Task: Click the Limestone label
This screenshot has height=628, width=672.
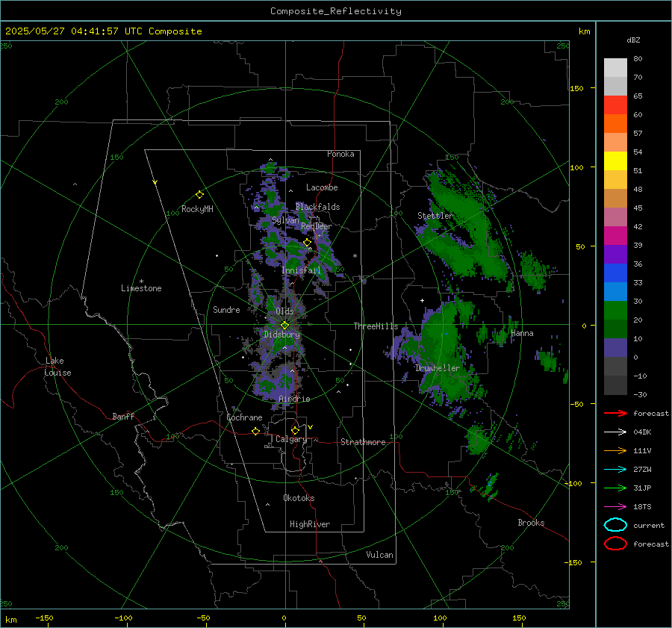Action: (141, 288)
